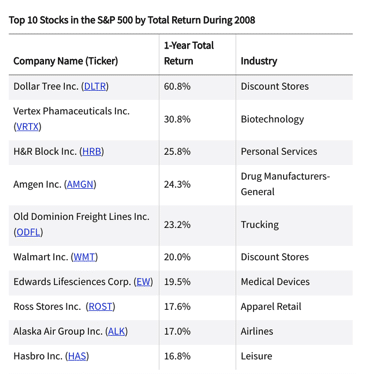378x384 pixels.
Task: Select the Dollar Tree 60.8% return cell
Action: [177, 86]
